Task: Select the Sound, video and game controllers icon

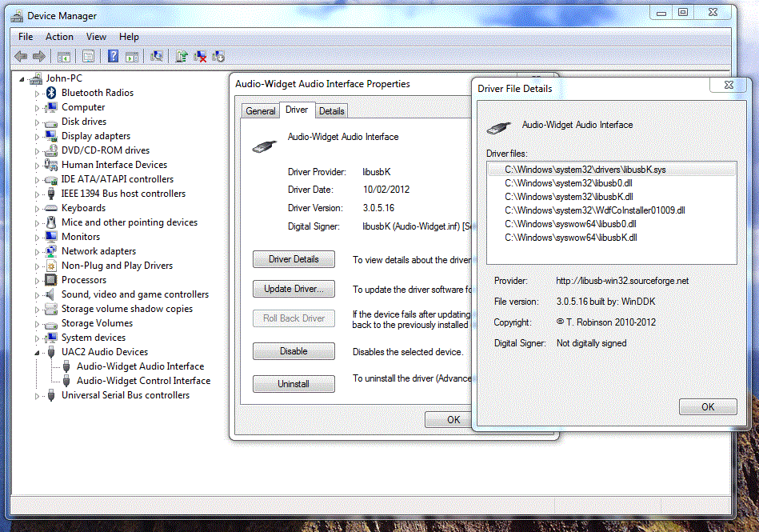Action: pos(50,294)
